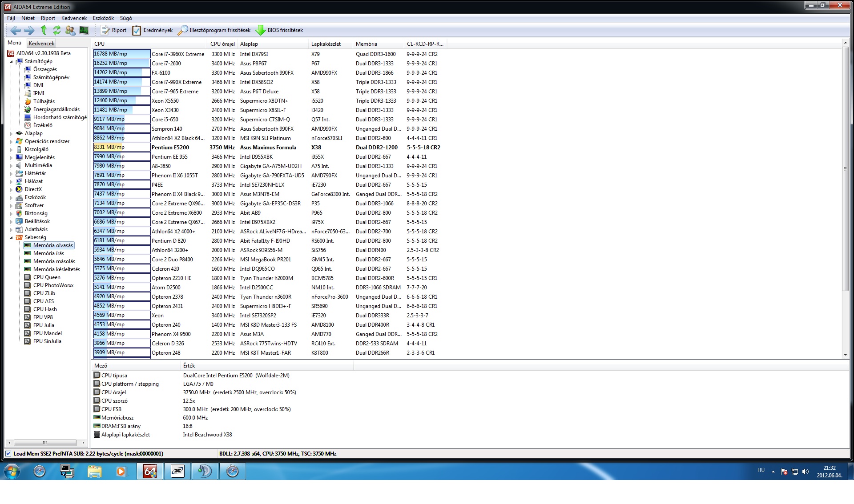Click the left tree horizontal scrollbar
This screenshot has height=504, width=854.
[44, 443]
